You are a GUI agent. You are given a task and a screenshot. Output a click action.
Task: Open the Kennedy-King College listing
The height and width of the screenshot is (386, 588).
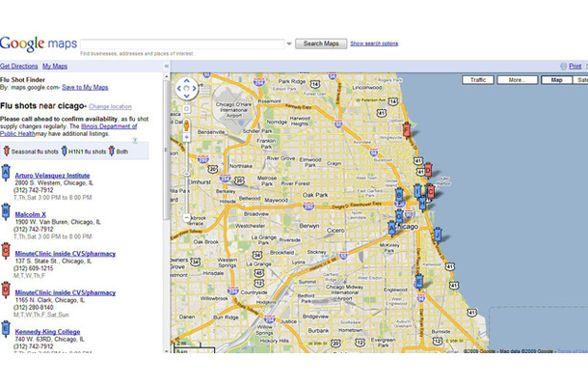click(x=47, y=332)
